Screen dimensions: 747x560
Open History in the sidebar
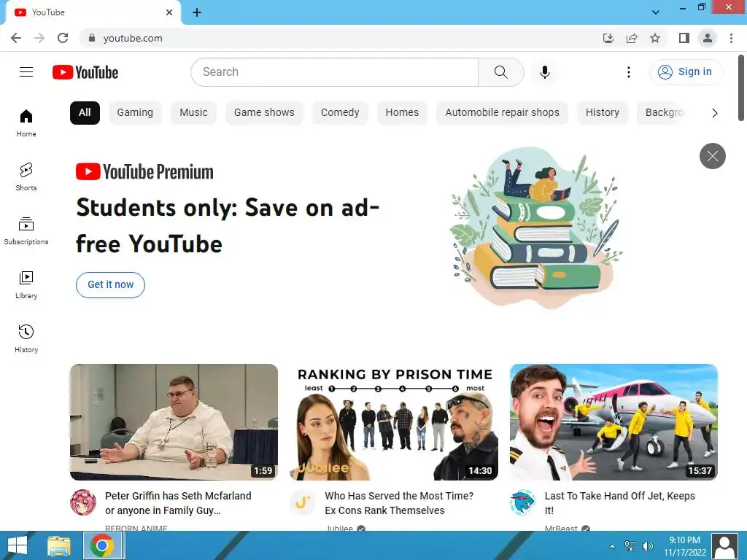[26, 338]
